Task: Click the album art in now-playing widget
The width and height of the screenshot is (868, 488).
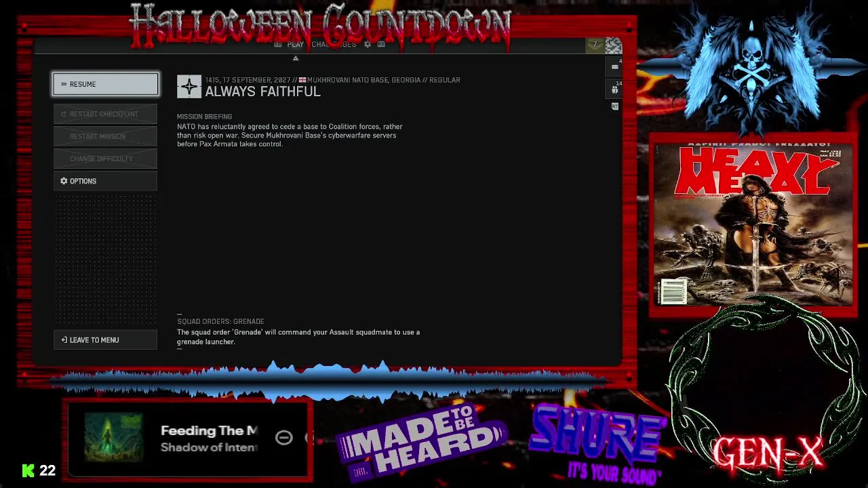Action: (113, 438)
